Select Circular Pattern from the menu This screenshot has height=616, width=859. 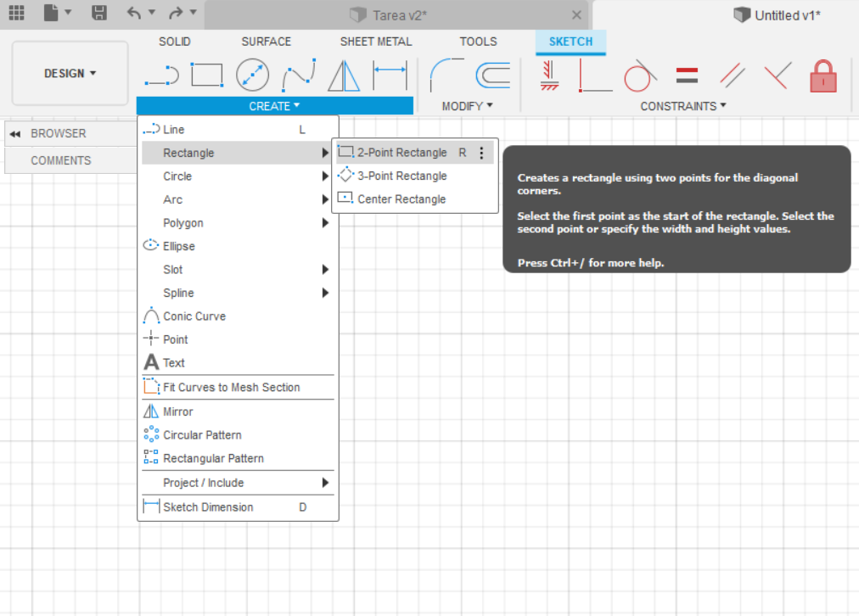pyautogui.click(x=238, y=435)
